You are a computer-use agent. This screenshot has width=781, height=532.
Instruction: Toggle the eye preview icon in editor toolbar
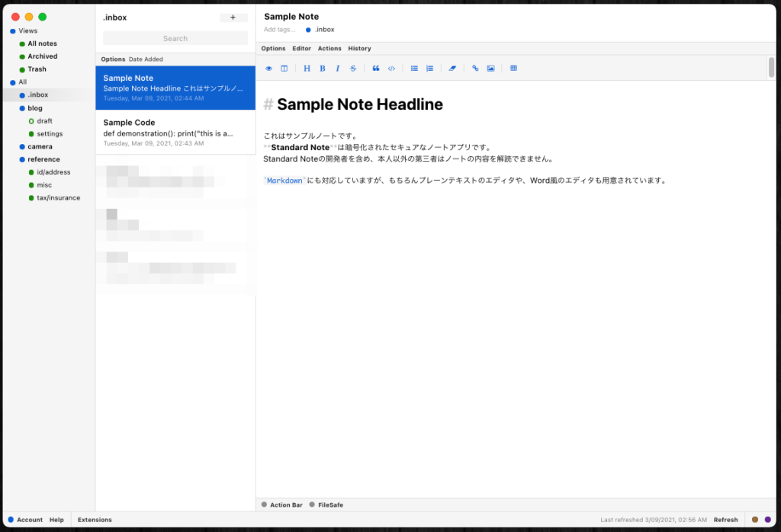tap(269, 69)
